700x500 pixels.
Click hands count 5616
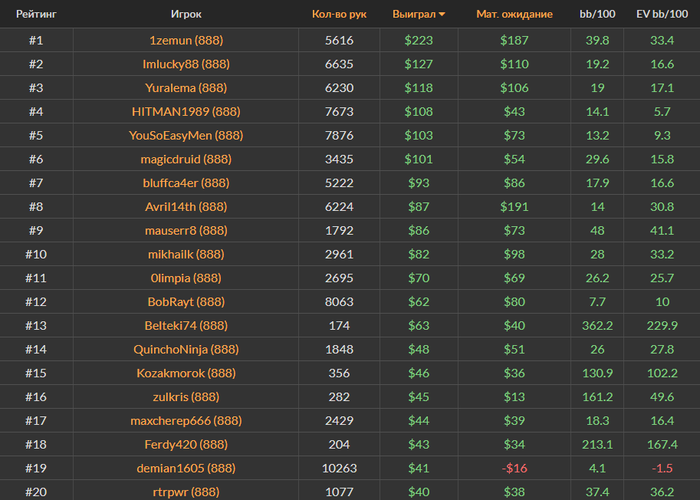pyautogui.click(x=339, y=40)
